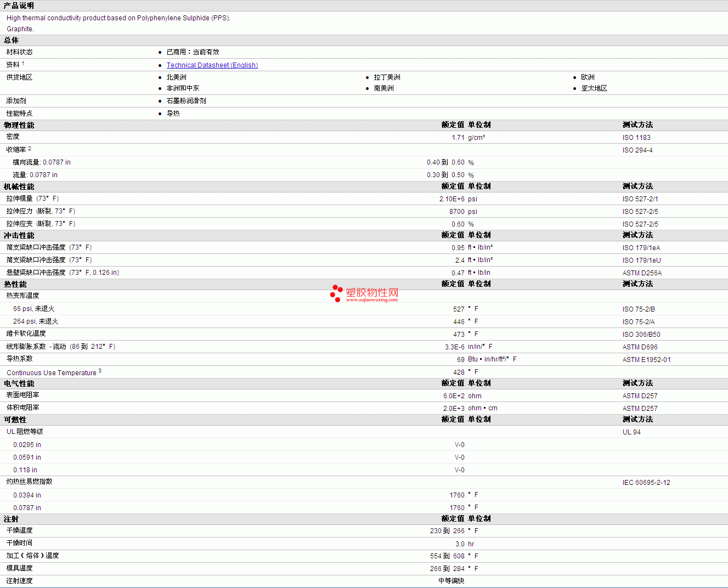Image resolution: width=728 pixels, height=588 pixels.
Task: Click the "机械性能" section header
Action: [x=19, y=186]
